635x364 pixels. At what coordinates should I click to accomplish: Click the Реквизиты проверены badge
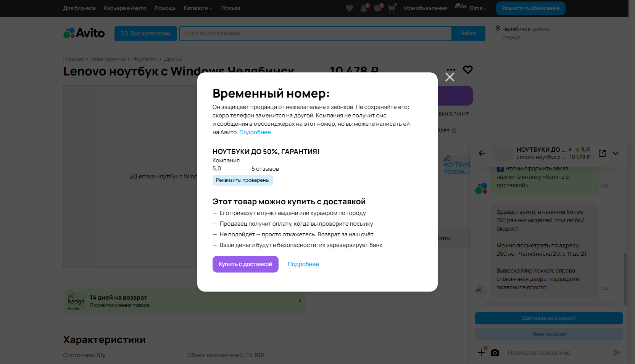[243, 180]
